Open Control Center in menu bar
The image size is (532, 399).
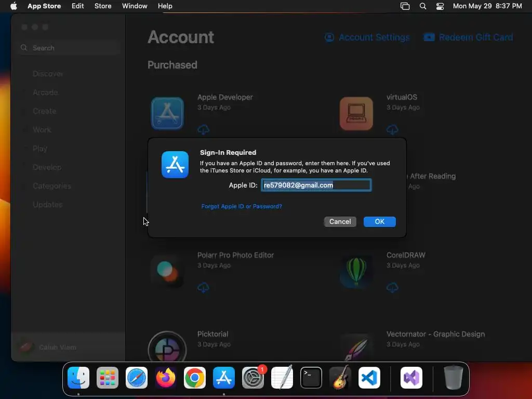pos(440,6)
